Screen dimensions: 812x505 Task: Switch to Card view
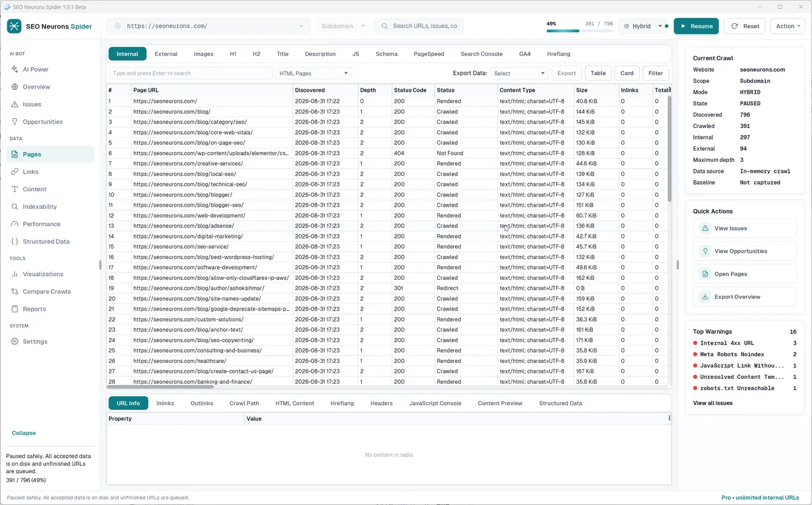click(x=627, y=73)
